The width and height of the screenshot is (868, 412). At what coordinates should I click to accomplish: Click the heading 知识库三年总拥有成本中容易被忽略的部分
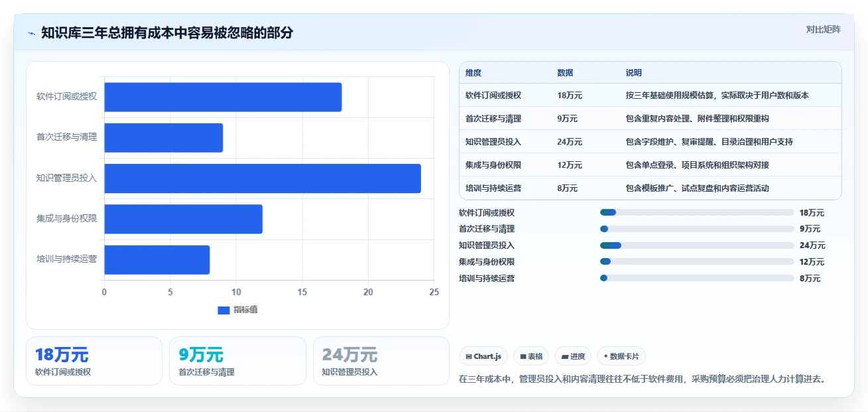click(x=167, y=33)
